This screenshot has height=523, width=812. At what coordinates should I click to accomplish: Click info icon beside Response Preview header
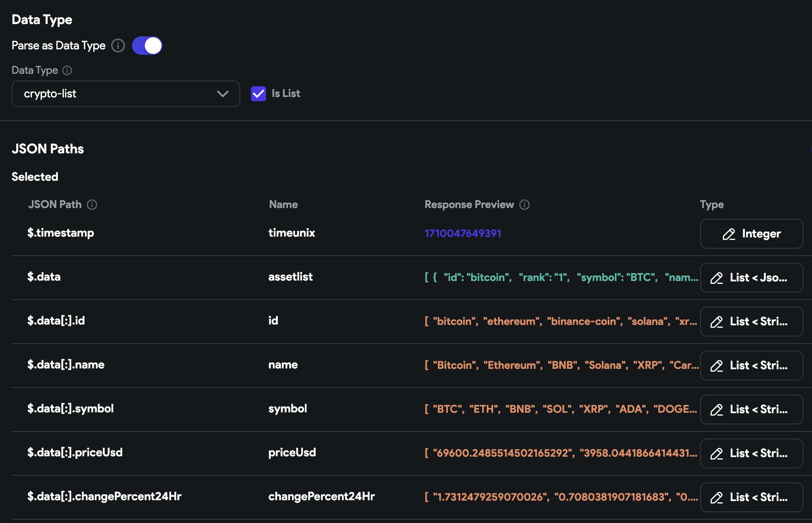pos(524,205)
